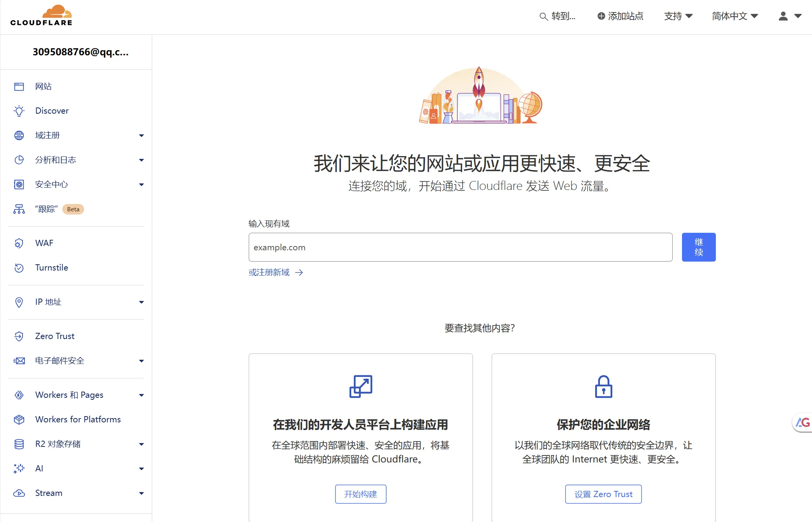Open the Websites (网站) section
Viewport: 812px width, 522px height.
pos(43,86)
